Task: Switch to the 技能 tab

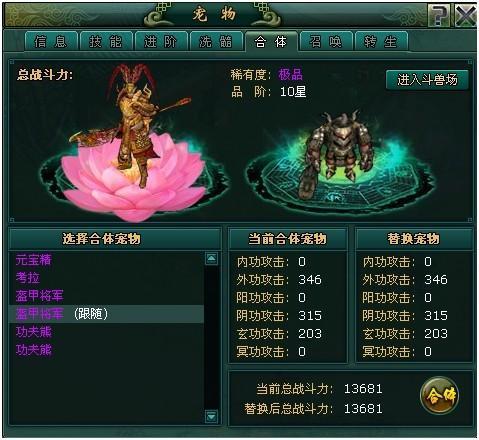Action: pos(106,42)
